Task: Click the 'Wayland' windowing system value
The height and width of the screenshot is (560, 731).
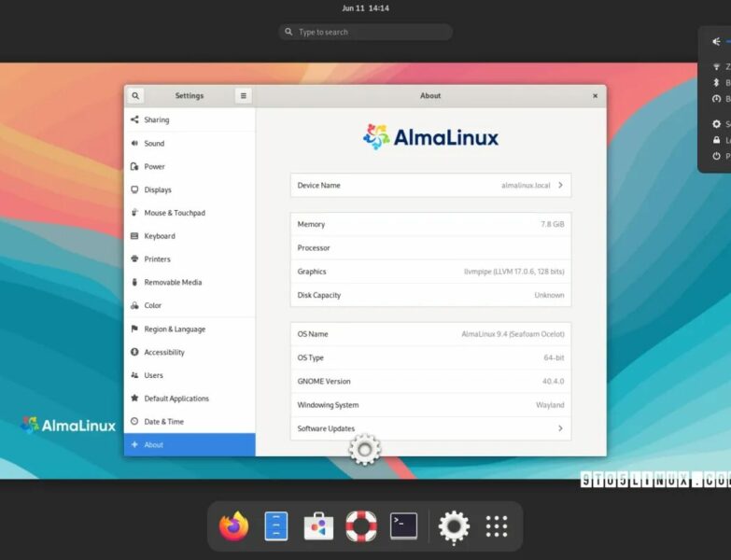Action: 550,405
